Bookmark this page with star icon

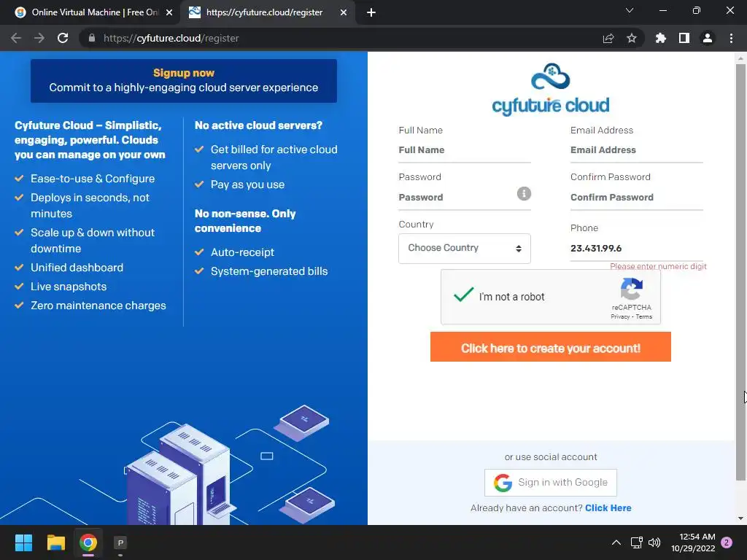632,38
